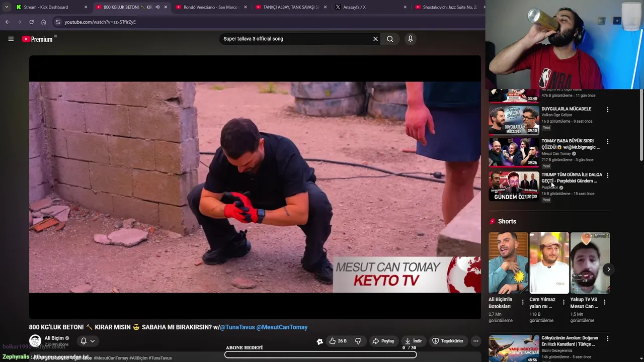The width and height of the screenshot is (644, 362).
Task: View site information icon in address bar
Action: [x=58, y=22]
